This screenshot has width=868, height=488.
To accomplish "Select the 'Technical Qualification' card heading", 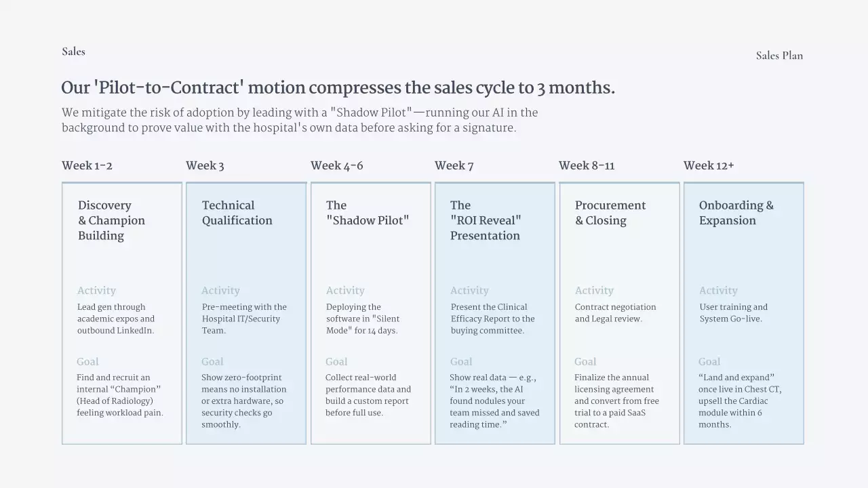I will pyautogui.click(x=237, y=213).
